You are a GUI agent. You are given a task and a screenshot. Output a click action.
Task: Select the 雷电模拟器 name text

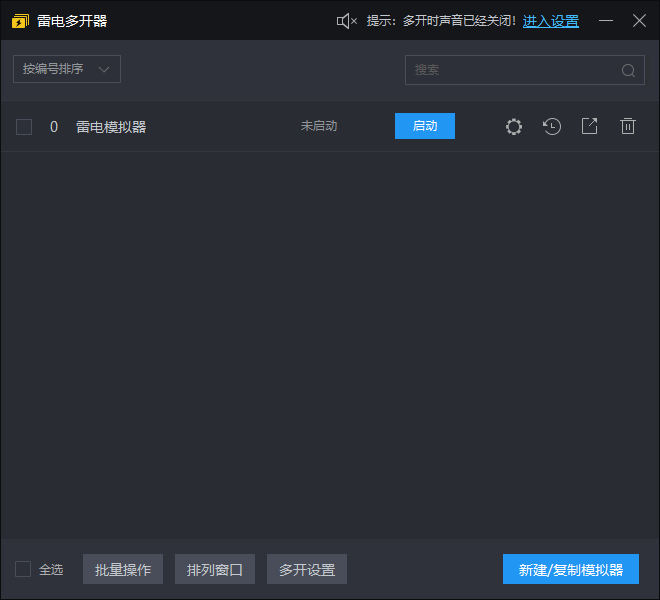click(111, 127)
